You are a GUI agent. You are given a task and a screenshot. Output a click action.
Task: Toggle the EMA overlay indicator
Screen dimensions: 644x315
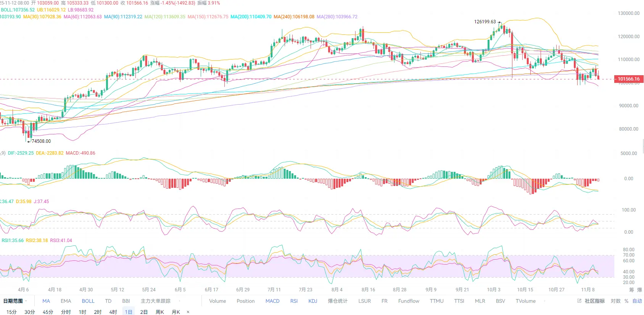click(x=66, y=301)
